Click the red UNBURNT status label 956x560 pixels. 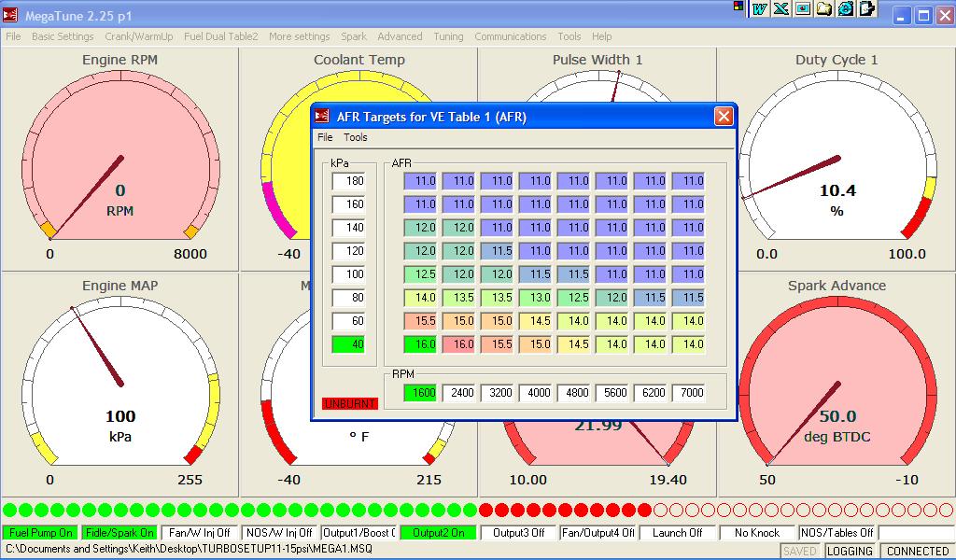350,403
